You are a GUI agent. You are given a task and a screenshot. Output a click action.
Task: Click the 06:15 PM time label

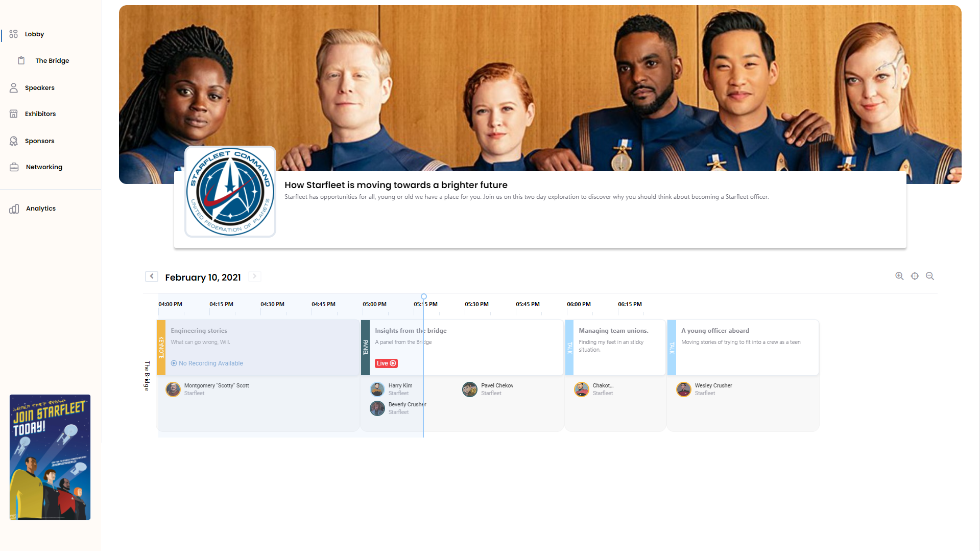[630, 304]
